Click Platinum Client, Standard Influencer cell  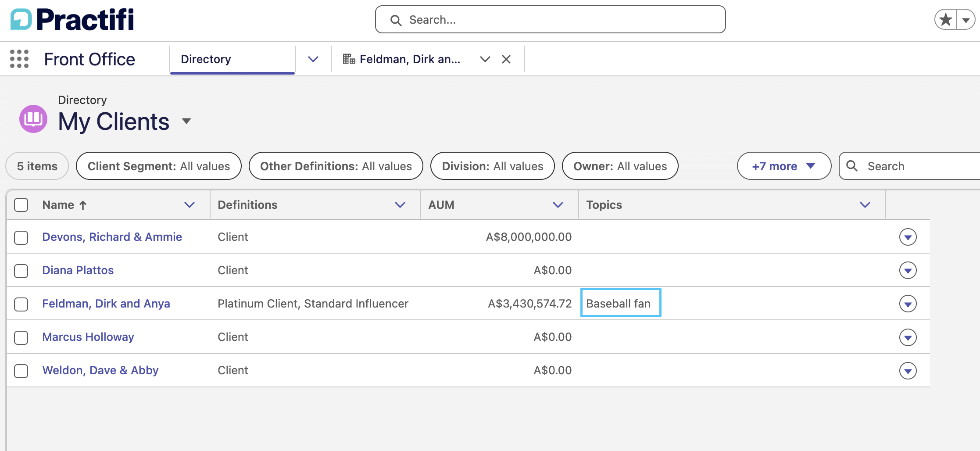313,304
